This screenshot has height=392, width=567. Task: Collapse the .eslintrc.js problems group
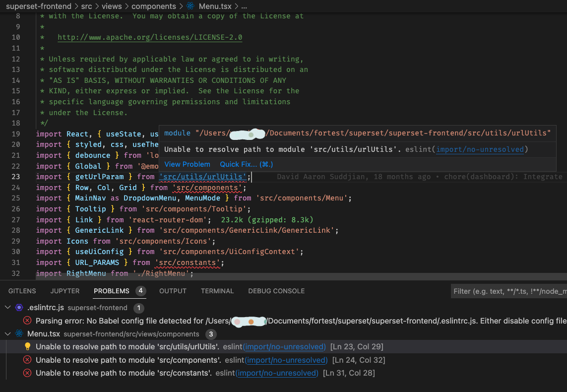point(7,307)
